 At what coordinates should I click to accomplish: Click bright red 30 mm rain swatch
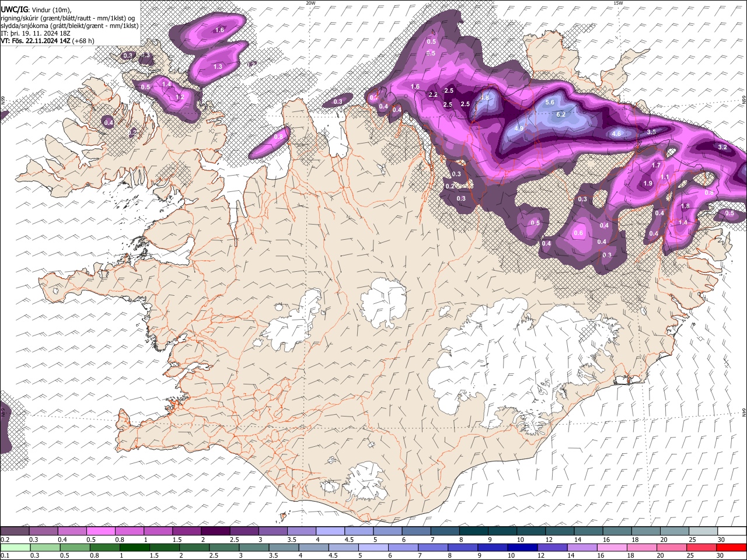point(731,547)
